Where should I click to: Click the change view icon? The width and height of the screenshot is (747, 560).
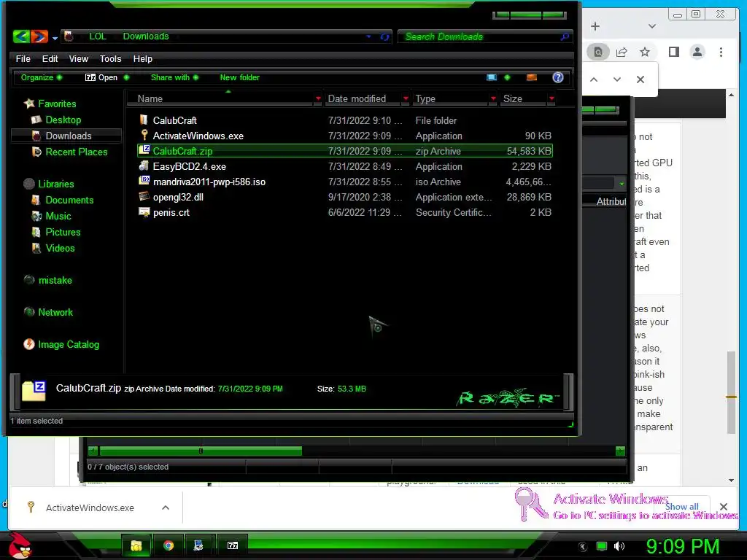pos(492,77)
